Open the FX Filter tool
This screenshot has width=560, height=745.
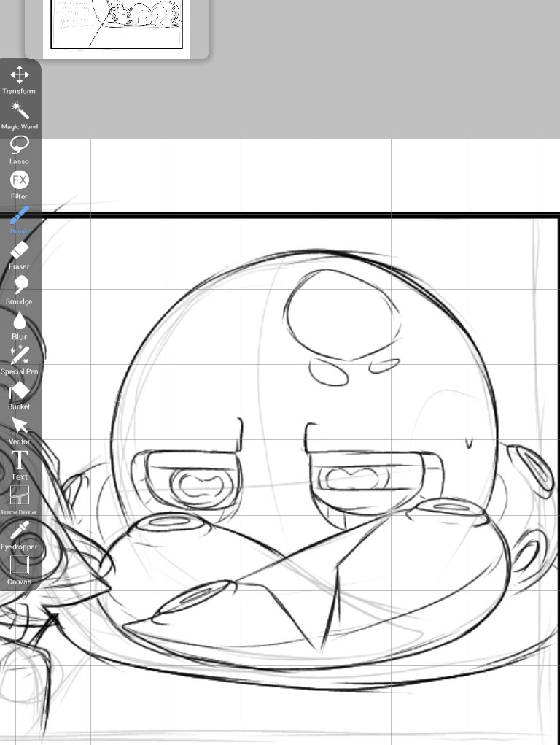(19, 185)
